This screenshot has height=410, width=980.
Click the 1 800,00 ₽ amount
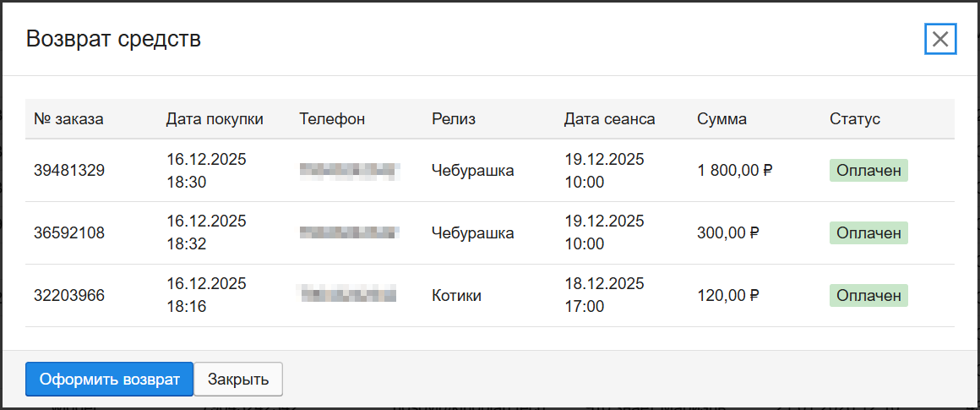click(735, 171)
